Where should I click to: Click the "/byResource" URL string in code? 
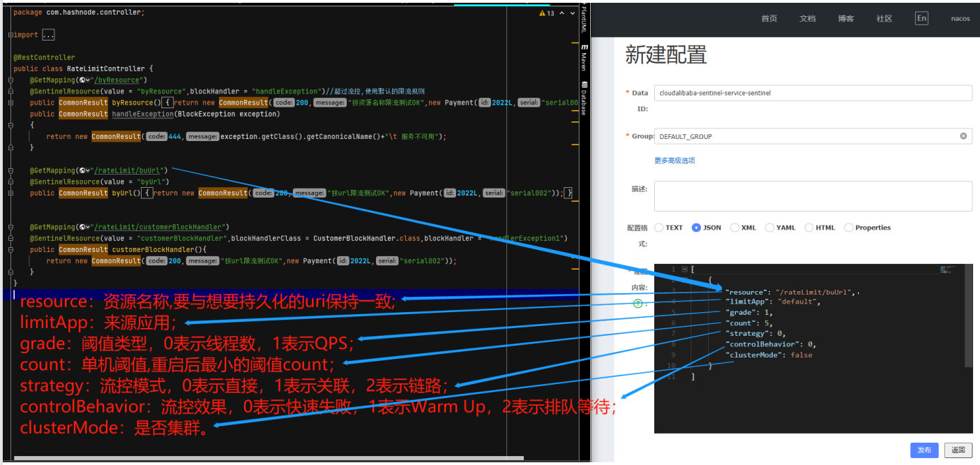click(x=118, y=80)
